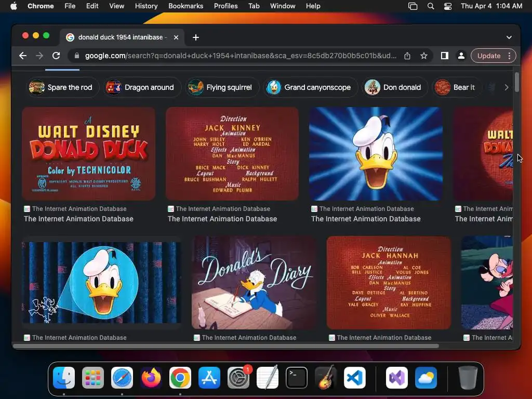Open the Chrome profile icon
The width and height of the screenshot is (532, 399).
(x=461, y=56)
